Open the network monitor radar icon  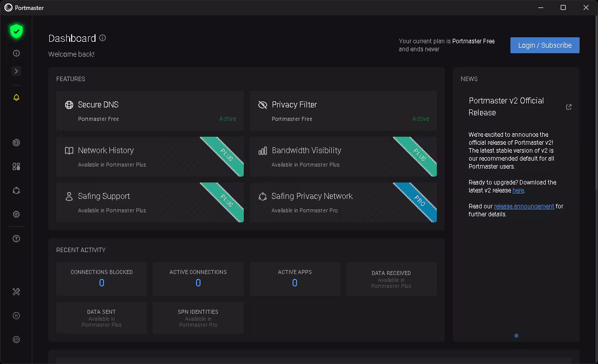[16, 143]
